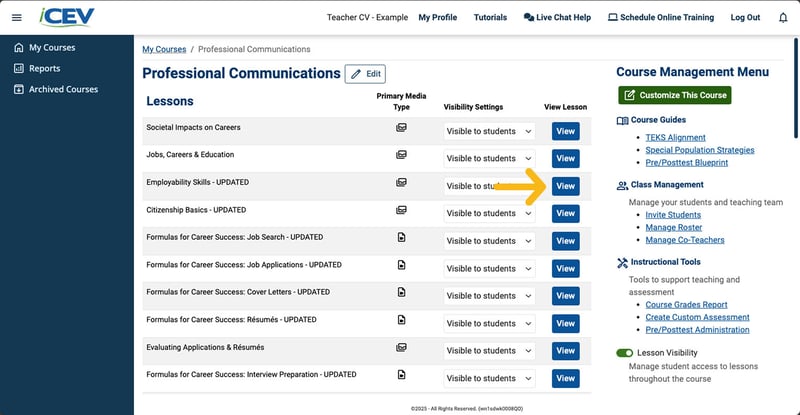Click media icon for Evaluating Applications & Résumés
Viewport: 800px width, 415px height.
point(402,347)
